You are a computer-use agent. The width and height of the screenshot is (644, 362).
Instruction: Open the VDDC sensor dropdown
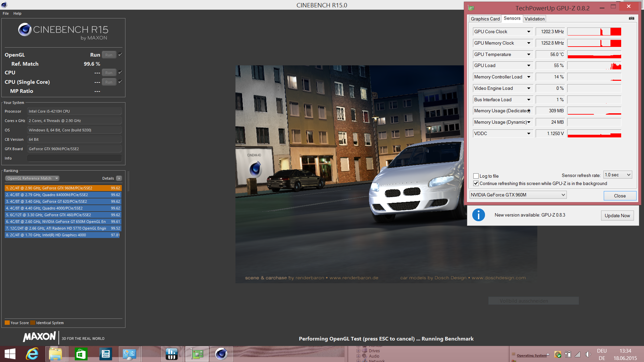click(529, 133)
